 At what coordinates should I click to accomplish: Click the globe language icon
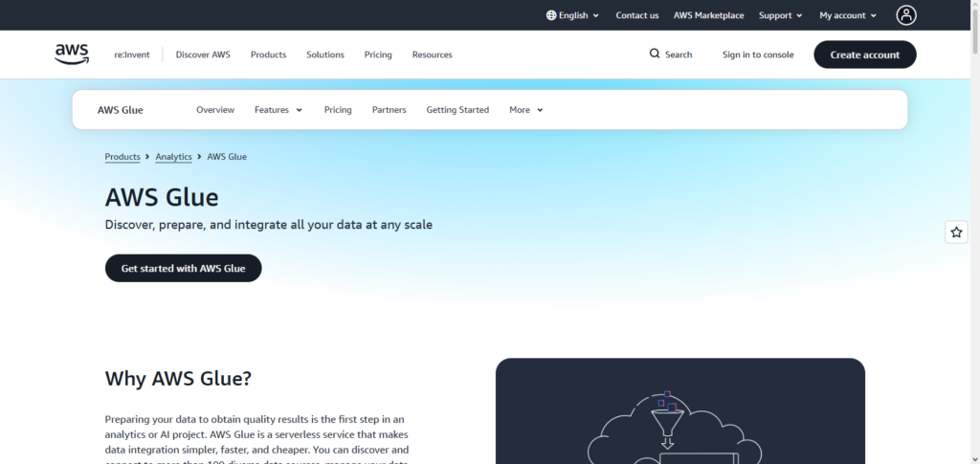(x=550, y=15)
